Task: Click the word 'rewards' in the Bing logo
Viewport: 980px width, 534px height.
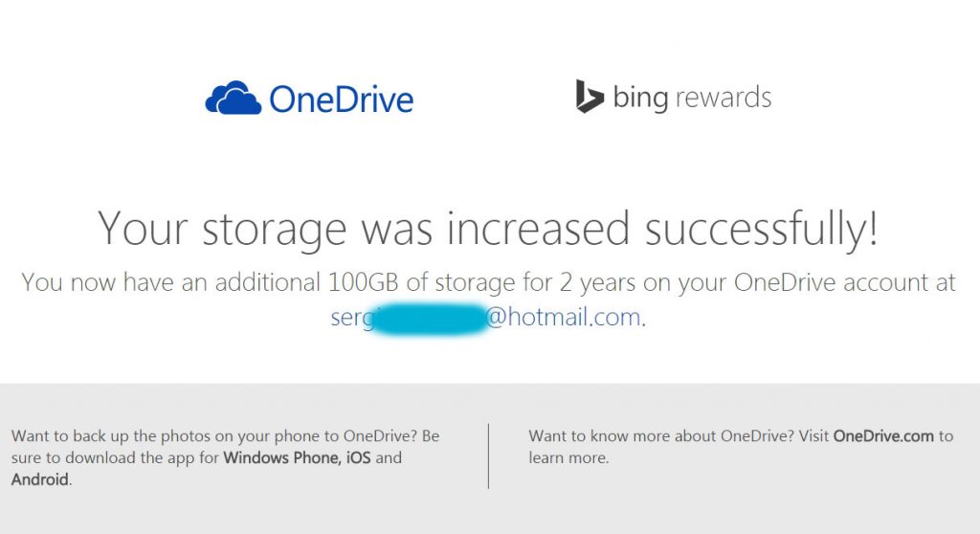Action: (723, 97)
